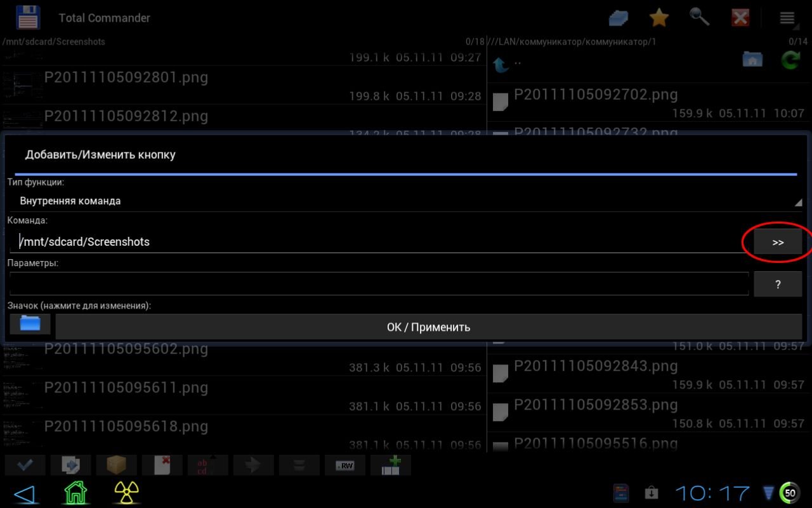Tap thumbnail of P20111105095611.png
This screenshot has height=508, width=812.
tap(22, 394)
